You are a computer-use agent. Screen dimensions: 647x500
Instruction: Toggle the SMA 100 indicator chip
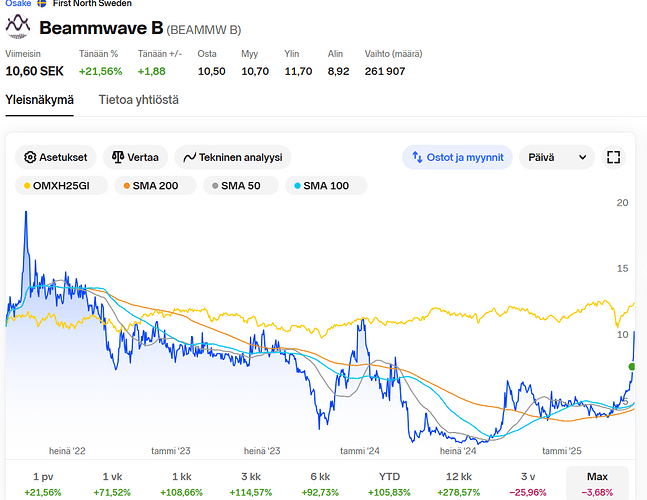click(326, 186)
